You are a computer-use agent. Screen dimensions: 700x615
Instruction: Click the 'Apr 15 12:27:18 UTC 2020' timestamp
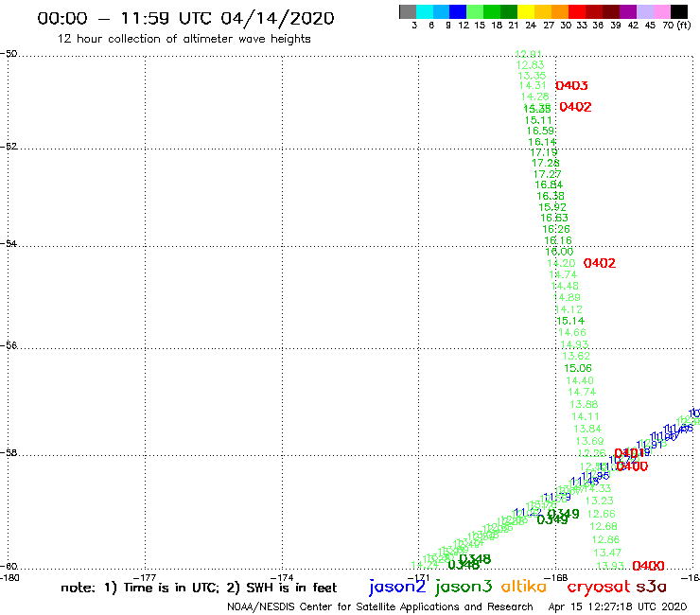[x=618, y=606]
